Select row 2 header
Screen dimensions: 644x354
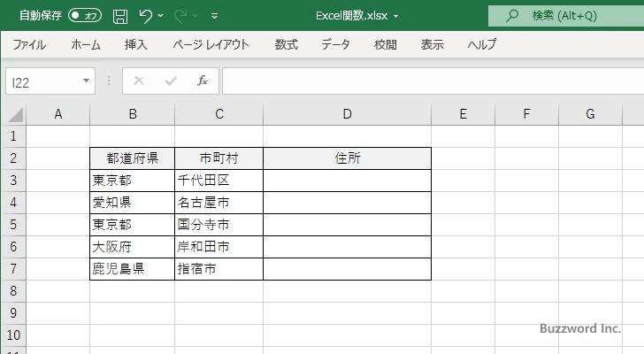tap(13, 158)
